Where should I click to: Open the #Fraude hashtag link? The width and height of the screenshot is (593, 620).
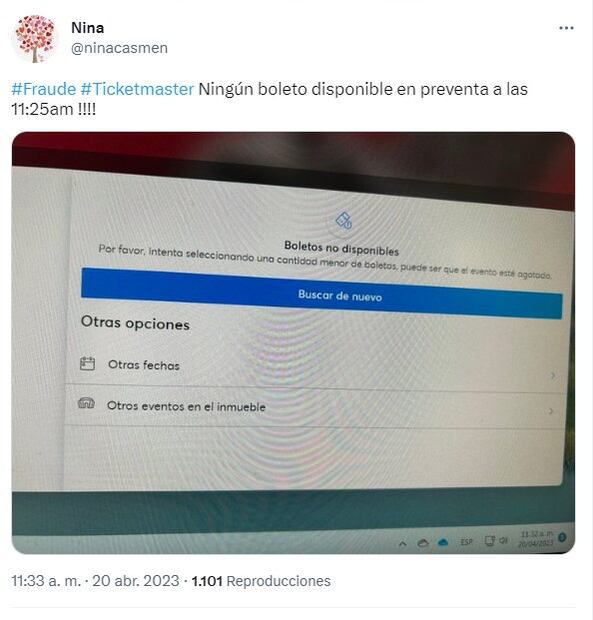(43, 89)
